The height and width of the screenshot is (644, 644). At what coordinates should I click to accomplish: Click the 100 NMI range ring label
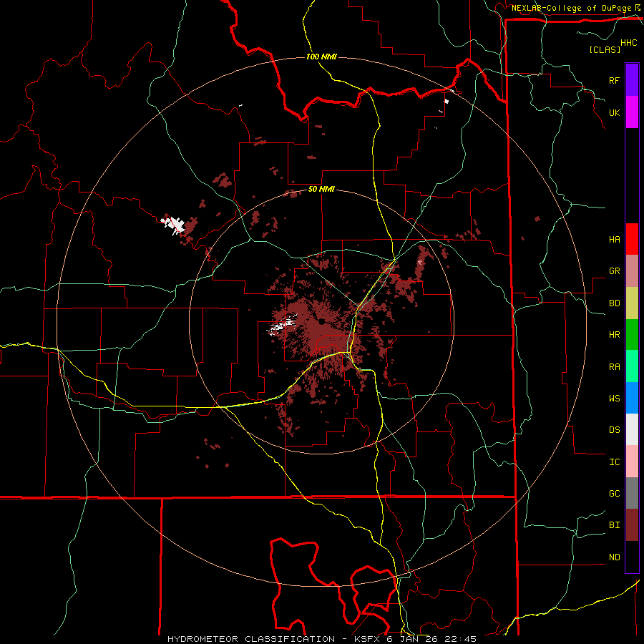[x=321, y=57]
